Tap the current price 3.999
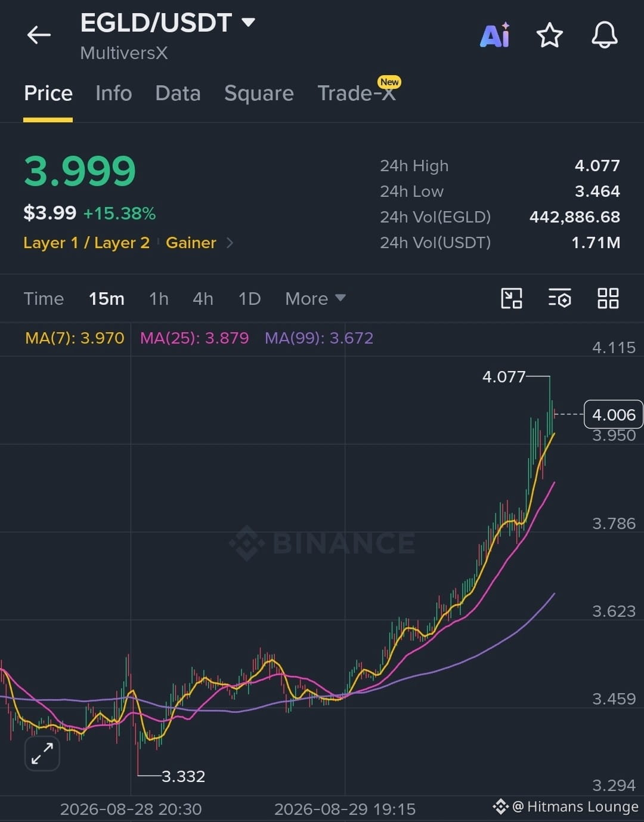The image size is (644, 822). (x=80, y=171)
